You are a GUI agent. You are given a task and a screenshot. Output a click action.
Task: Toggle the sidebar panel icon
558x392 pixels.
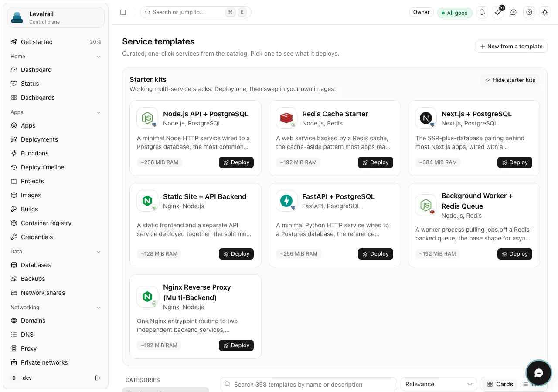123,12
